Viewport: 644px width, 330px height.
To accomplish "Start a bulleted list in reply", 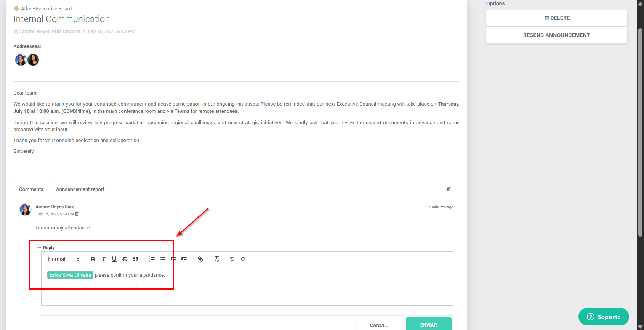I will [x=163, y=259].
